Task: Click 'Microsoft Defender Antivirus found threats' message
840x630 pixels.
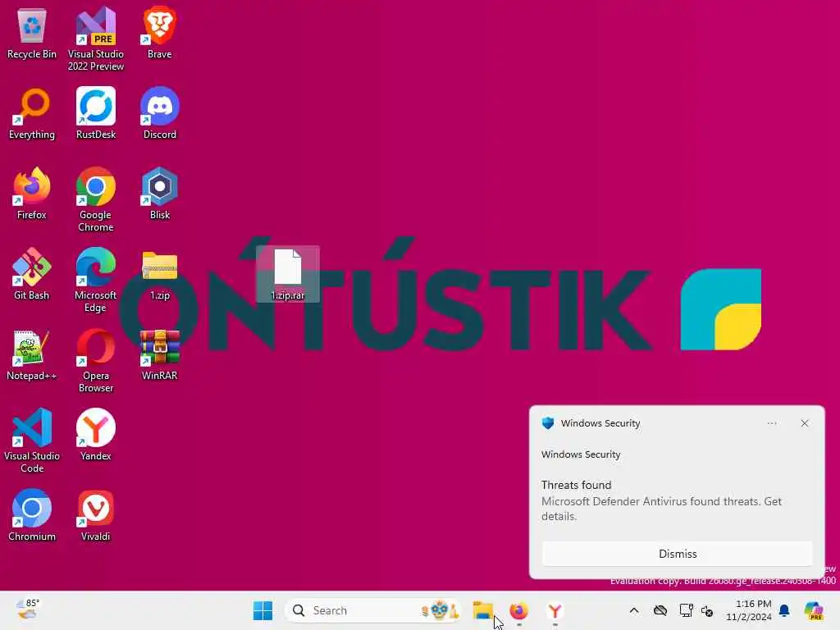Action: (x=661, y=509)
